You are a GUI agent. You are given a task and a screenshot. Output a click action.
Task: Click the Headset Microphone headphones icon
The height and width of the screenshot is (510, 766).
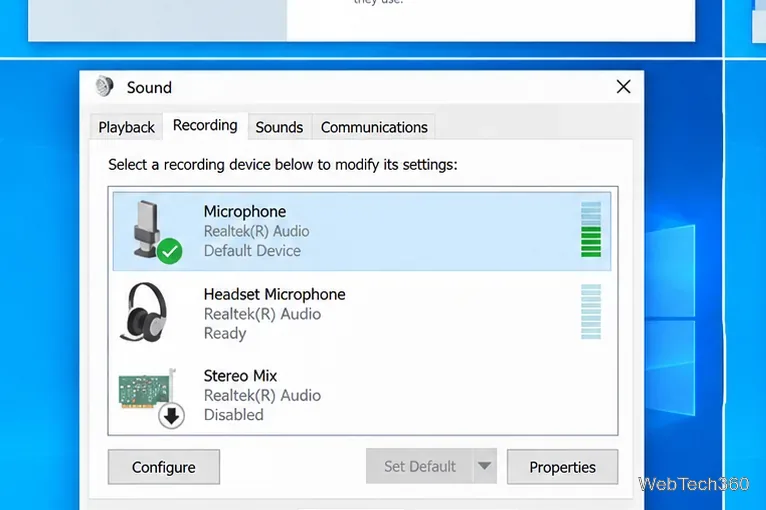(x=144, y=312)
